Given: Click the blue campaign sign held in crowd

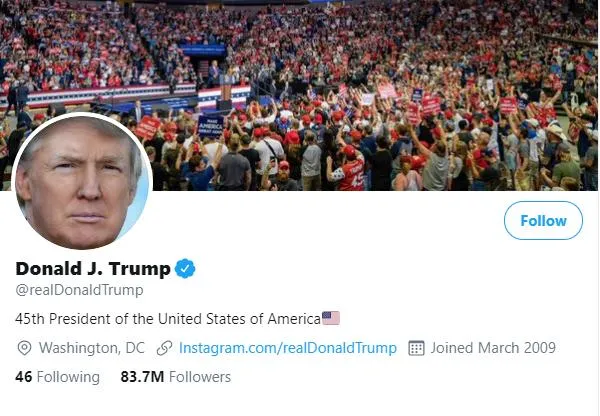Looking at the screenshot, I should (210, 126).
